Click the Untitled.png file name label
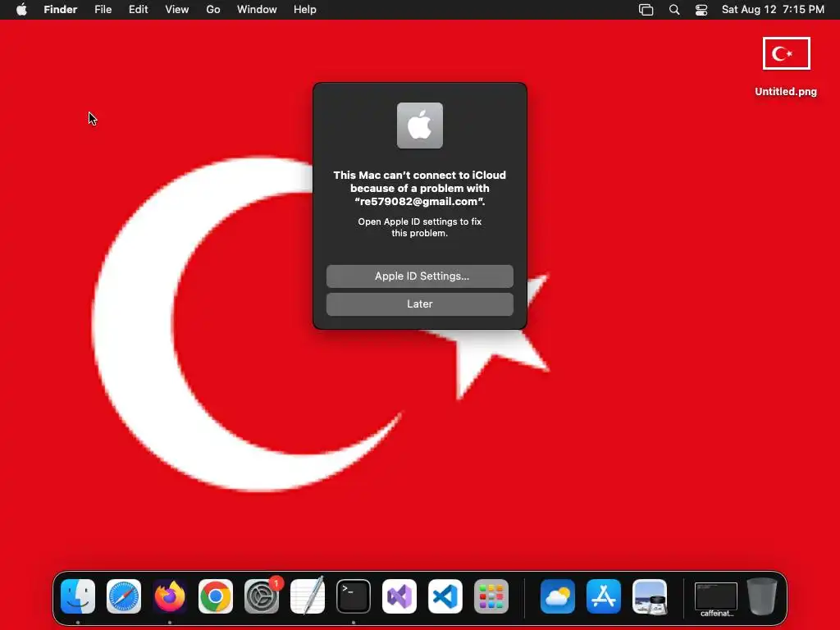Screen dimensions: 840x630 tap(786, 92)
